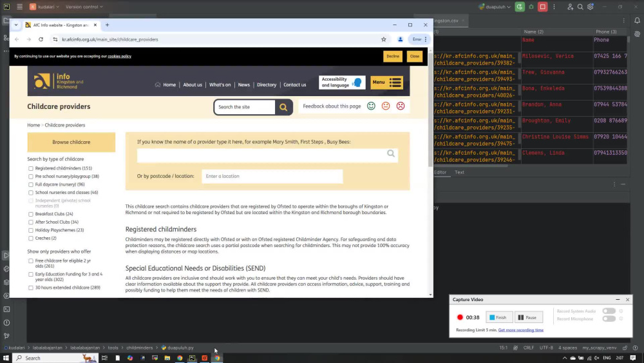Open Contact us navigation item
This screenshot has width=644, height=363.
tap(295, 84)
